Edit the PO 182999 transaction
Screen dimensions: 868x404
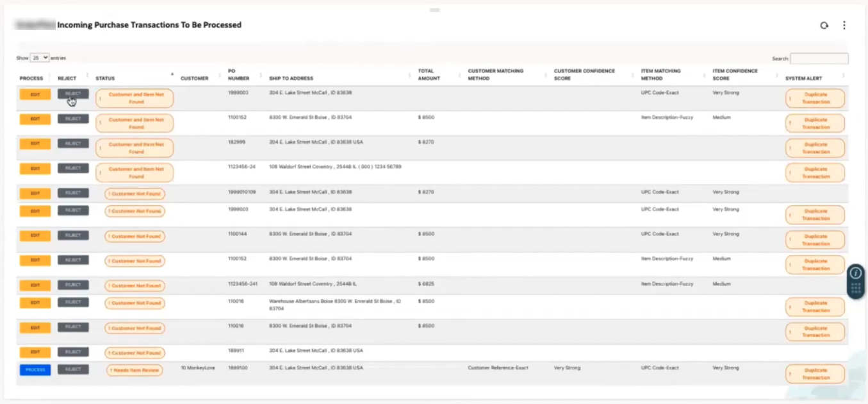click(x=35, y=144)
